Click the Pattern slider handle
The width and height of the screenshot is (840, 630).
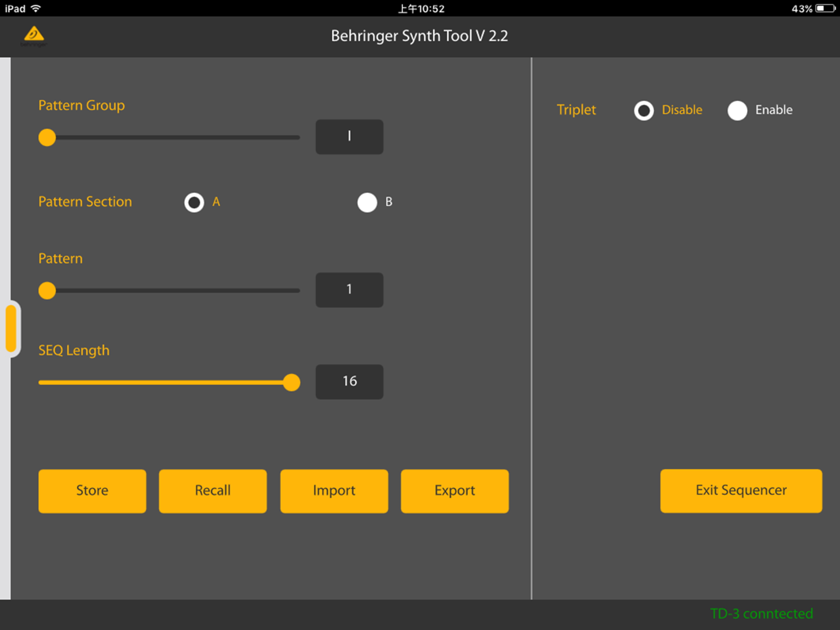point(47,290)
